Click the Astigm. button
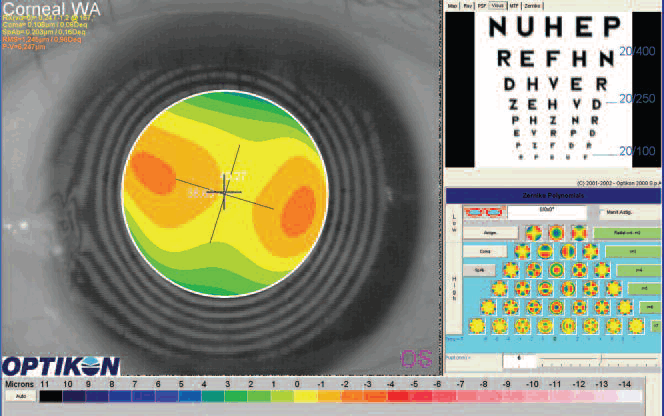Screen dimensions: 664x416 point(490,233)
